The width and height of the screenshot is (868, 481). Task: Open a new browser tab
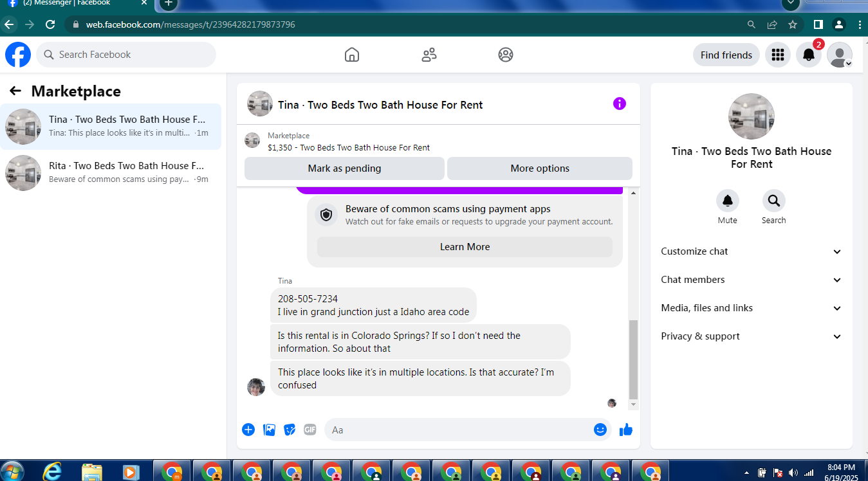pos(168,3)
